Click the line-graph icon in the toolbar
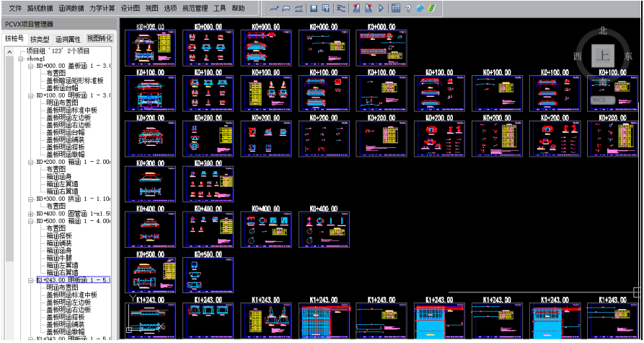Viewport: 644px width, 343px height. (273, 8)
